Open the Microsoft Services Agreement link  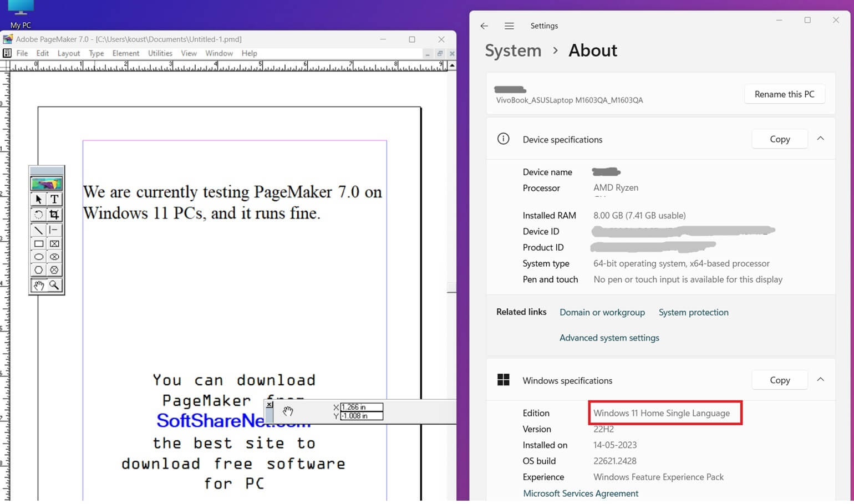(581, 493)
